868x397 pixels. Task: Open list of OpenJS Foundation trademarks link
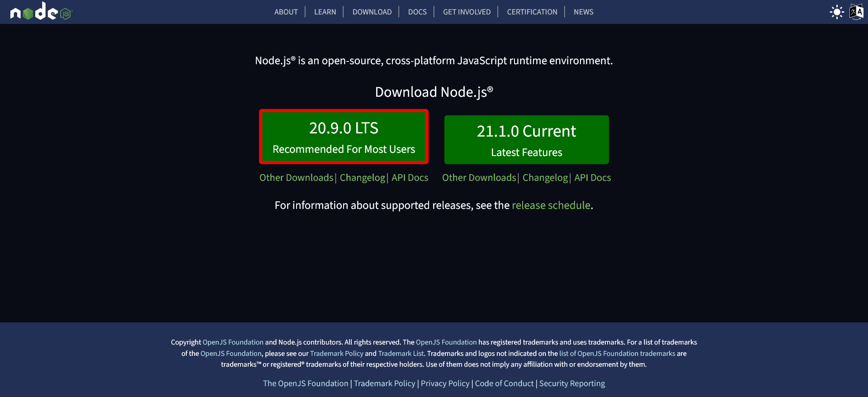pyautogui.click(x=617, y=354)
